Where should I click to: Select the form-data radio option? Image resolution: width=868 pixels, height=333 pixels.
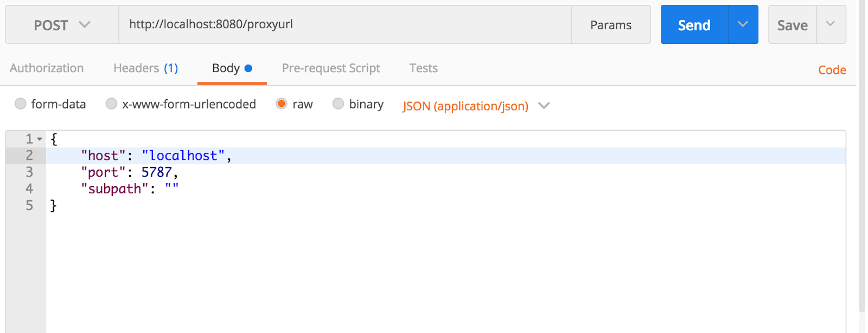point(21,104)
